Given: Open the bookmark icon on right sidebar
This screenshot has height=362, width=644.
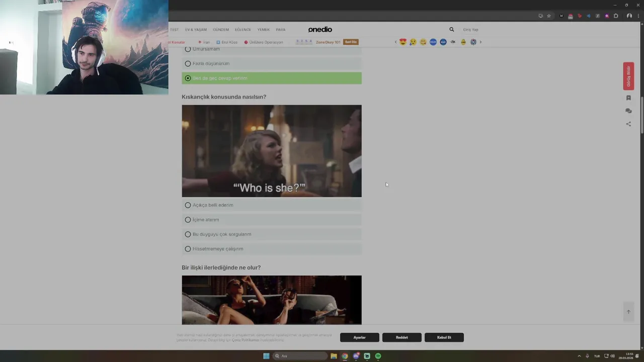Looking at the screenshot, I should (628, 98).
